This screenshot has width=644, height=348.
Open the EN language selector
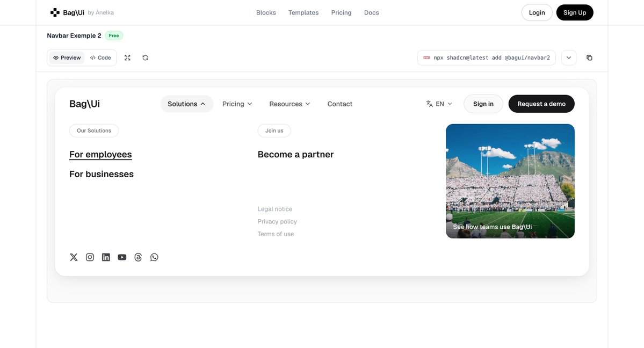click(439, 104)
